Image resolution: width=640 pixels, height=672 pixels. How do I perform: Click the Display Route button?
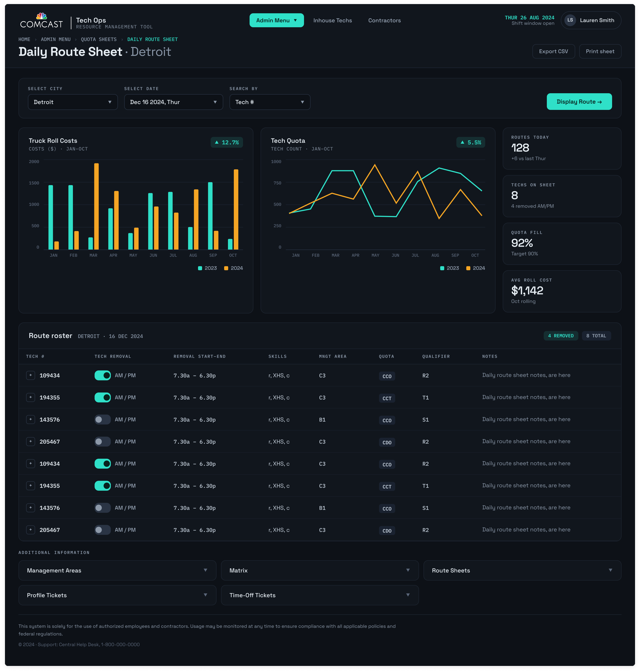(579, 102)
